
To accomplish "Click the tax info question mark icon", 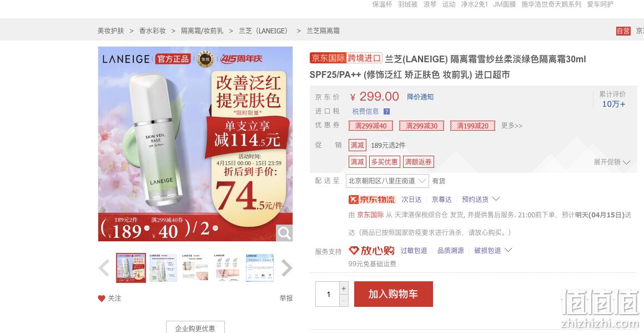I will [x=386, y=111].
